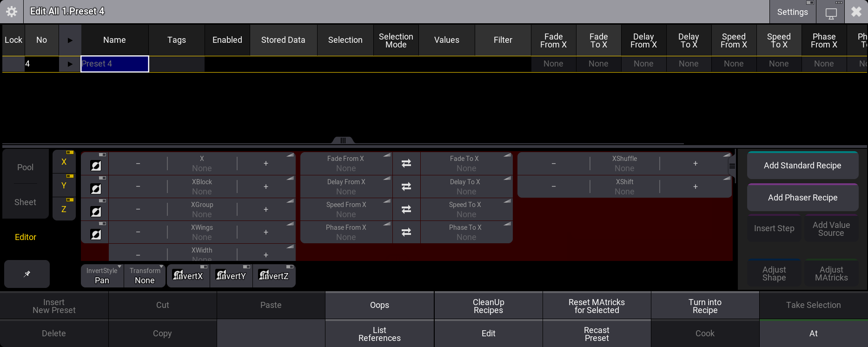The image size is (868, 347).
Task: Swap Speed From X and Speed To X
Action: [x=406, y=209]
